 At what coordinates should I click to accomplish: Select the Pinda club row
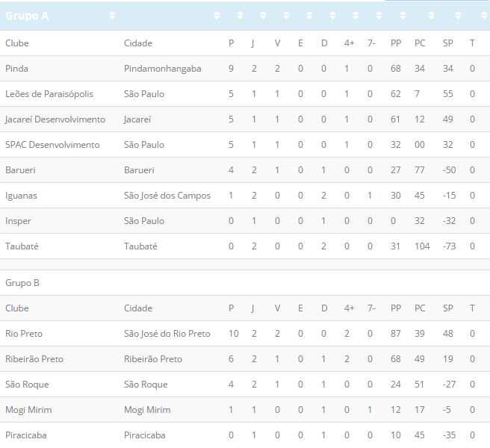click(x=245, y=69)
